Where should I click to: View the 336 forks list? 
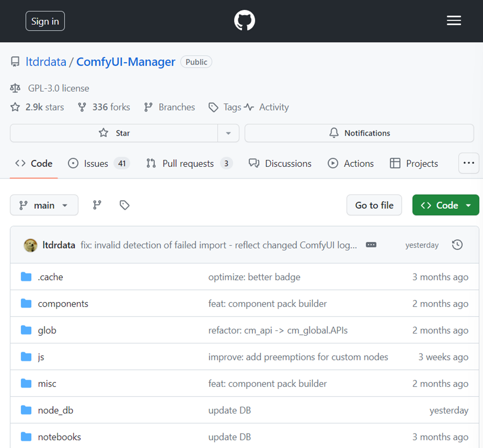pyautogui.click(x=111, y=107)
